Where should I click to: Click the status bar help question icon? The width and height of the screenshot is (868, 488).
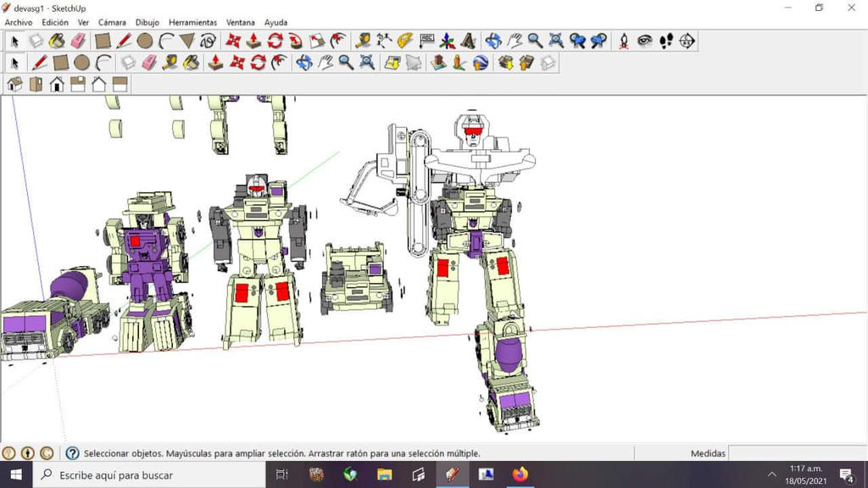(x=73, y=453)
